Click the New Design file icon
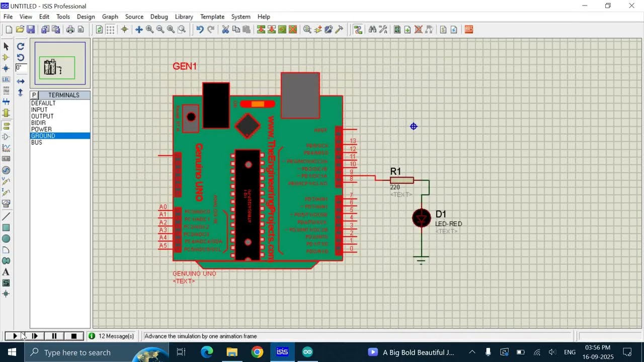The height and width of the screenshot is (362, 644). coord(9,30)
